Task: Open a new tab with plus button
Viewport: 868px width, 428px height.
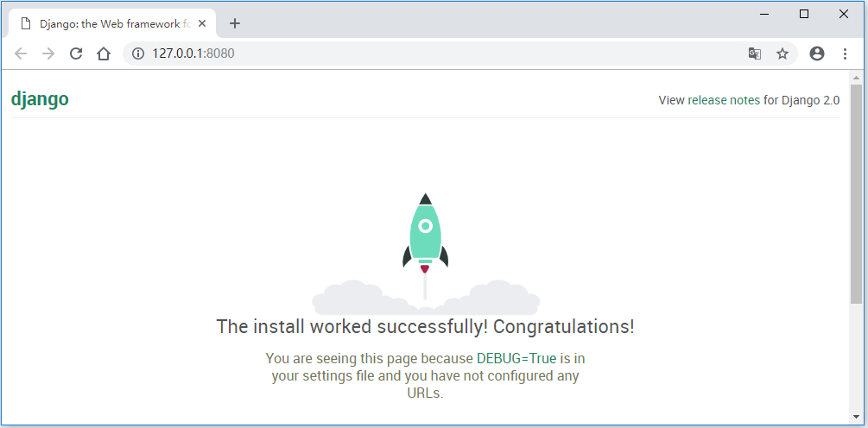Action: click(x=235, y=23)
